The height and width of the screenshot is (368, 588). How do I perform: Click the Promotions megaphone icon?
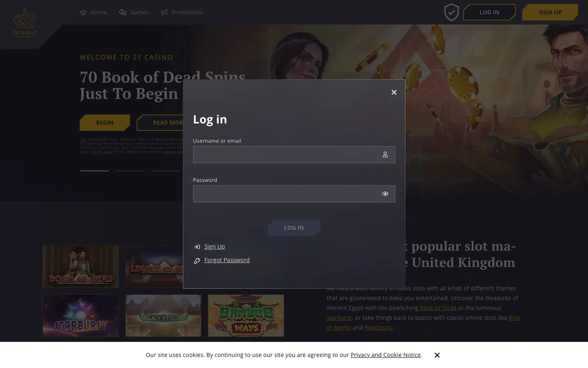pos(164,12)
